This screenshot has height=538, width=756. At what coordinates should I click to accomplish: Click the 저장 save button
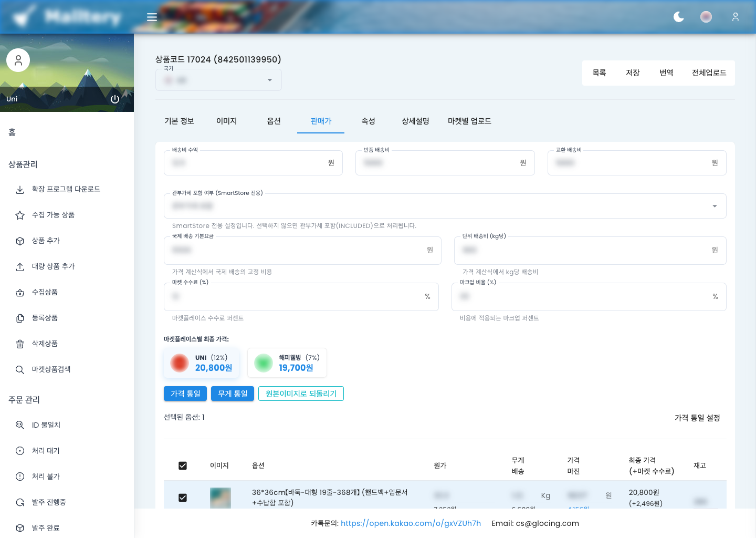[x=633, y=73]
